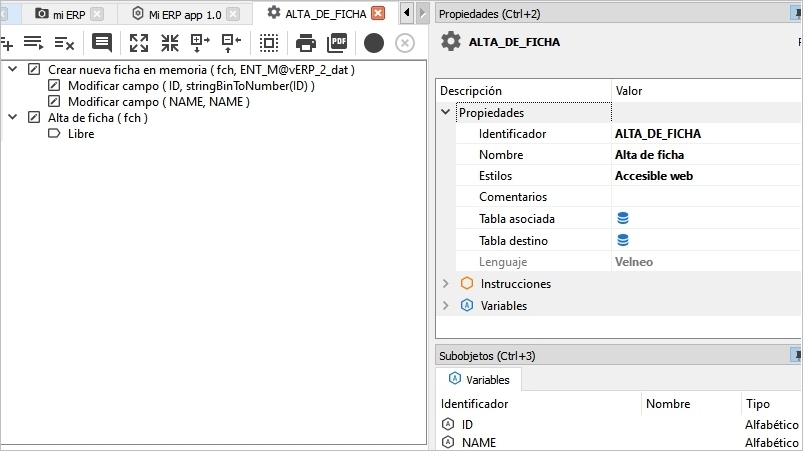Click the Tabla asociada database icon
803x451 pixels.
pyautogui.click(x=623, y=218)
